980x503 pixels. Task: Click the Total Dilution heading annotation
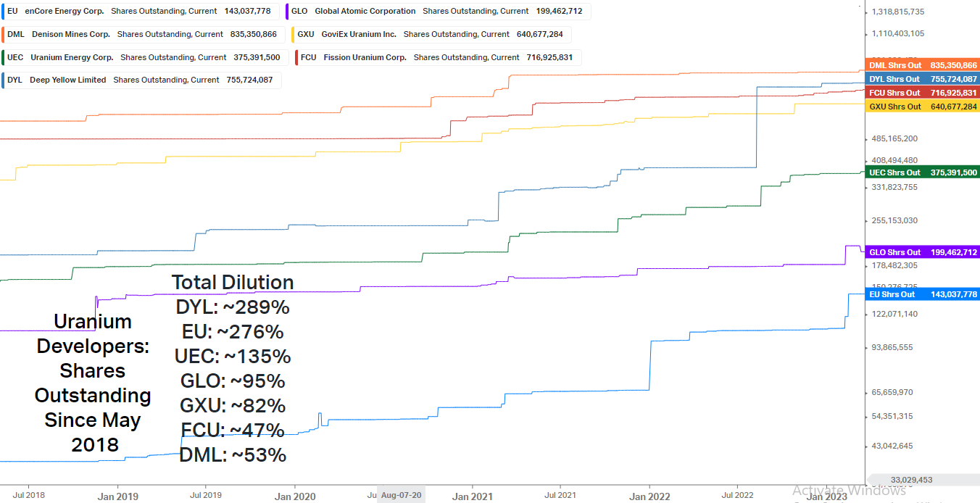[233, 283]
